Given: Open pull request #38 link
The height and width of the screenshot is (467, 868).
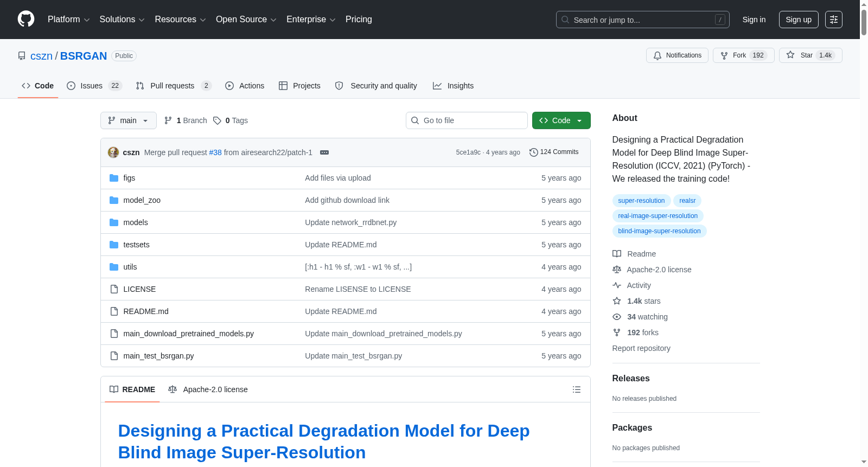Looking at the screenshot, I should click(215, 152).
